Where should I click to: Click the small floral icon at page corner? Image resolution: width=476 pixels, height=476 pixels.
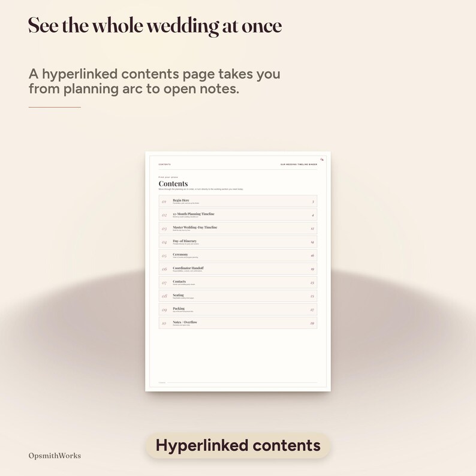322,159
